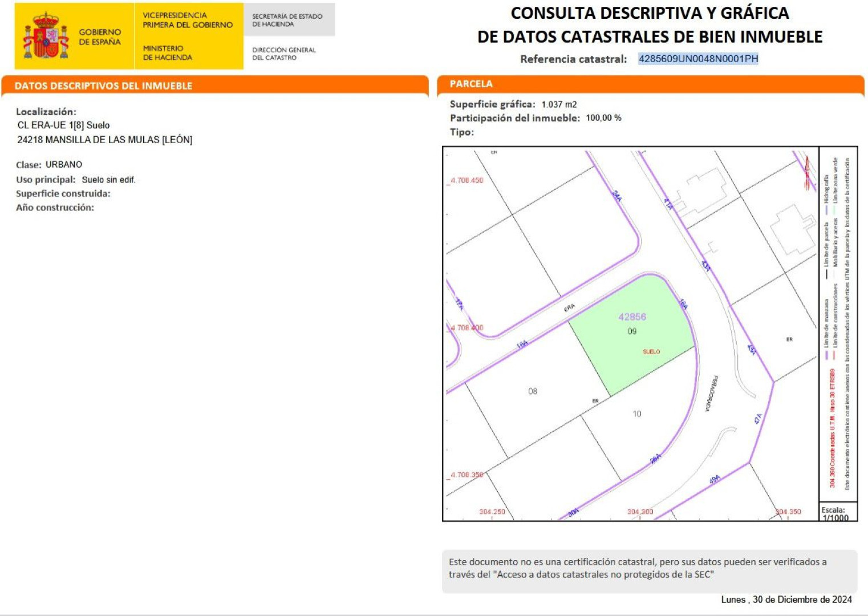Screen dimensions: 868x616
Task: Click the Escala 1/1000 box
Action: [835, 513]
